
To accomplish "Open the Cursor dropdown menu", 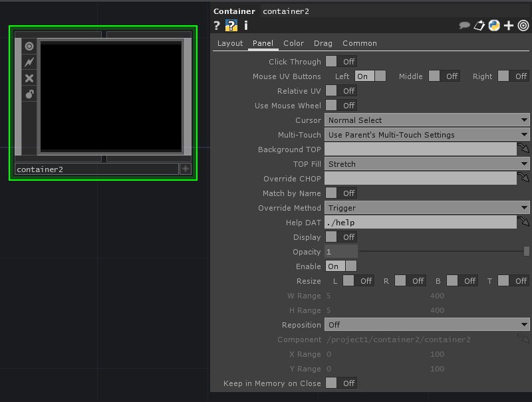I will click(426, 120).
